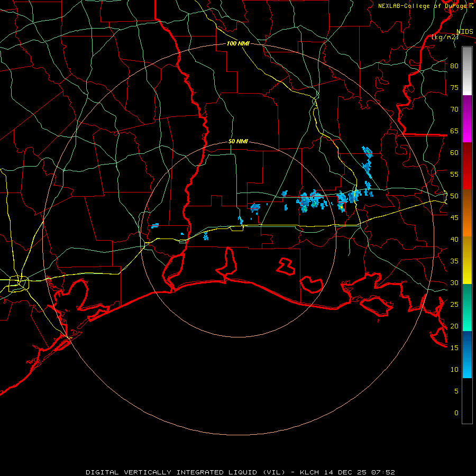Click the 60 value on the color scale
The height and width of the screenshot is (476, 476).
pyautogui.click(x=454, y=153)
